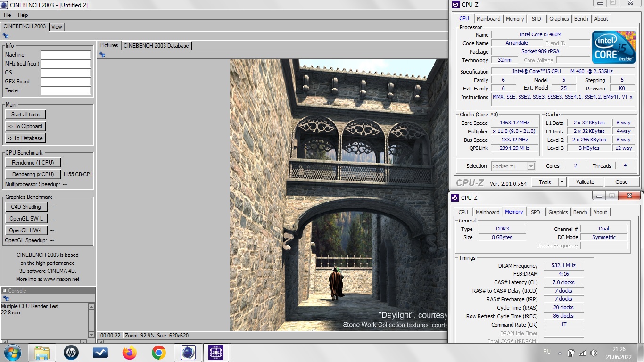Open the Firefox taskbar icon
This screenshot has height=362, width=644.
pyautogui.click(x=129, y=353)
